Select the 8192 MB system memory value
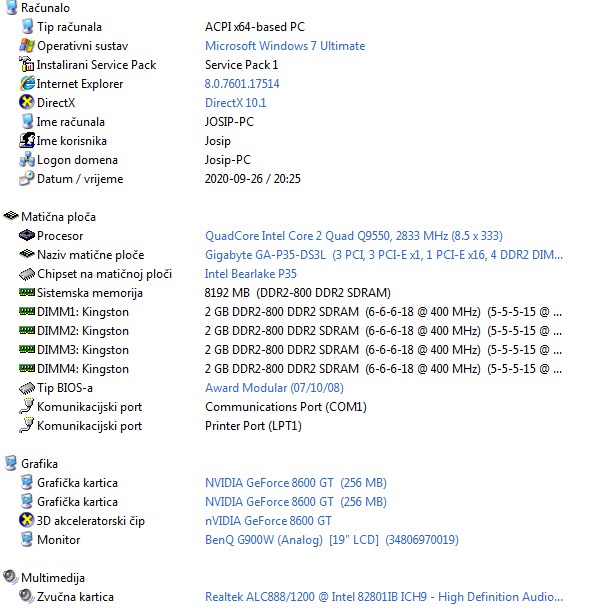Image resolution: width=598 pixels, height=615 pixels. [298, 293]
